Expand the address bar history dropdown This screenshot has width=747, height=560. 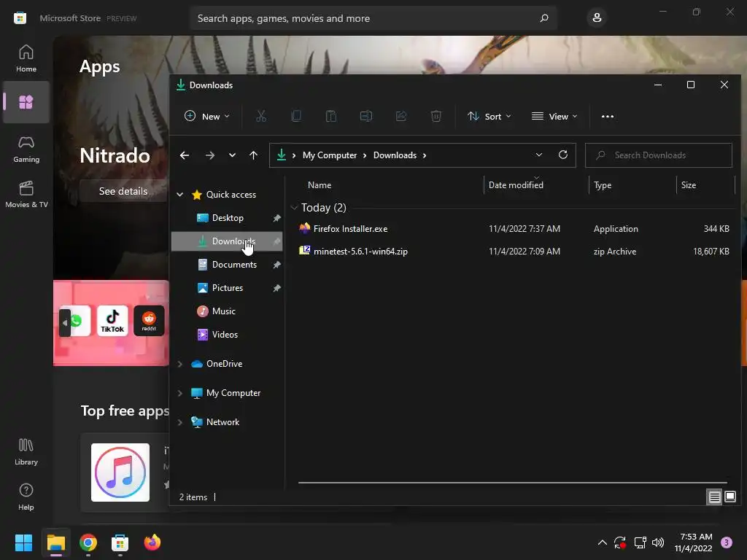click(x=539, y=155)
